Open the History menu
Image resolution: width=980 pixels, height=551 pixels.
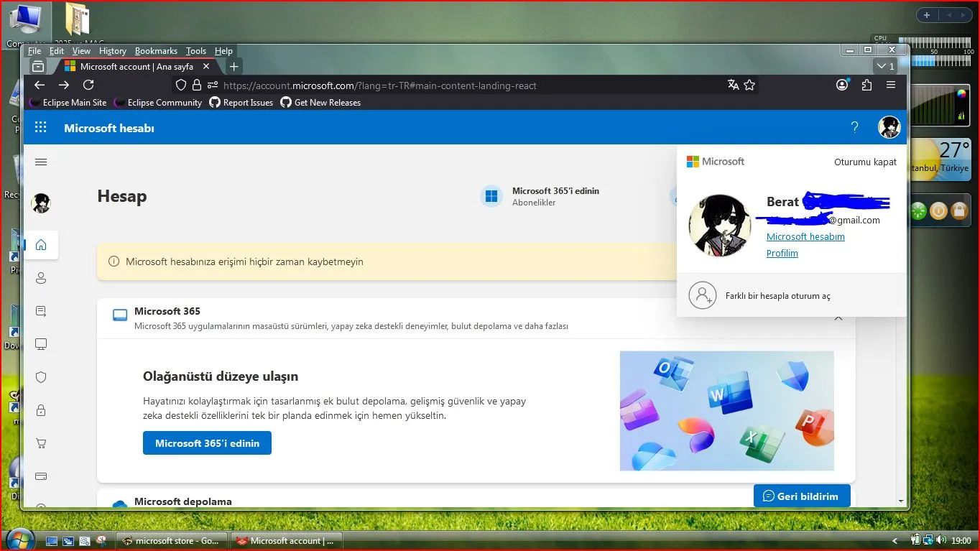click(113, 51)
